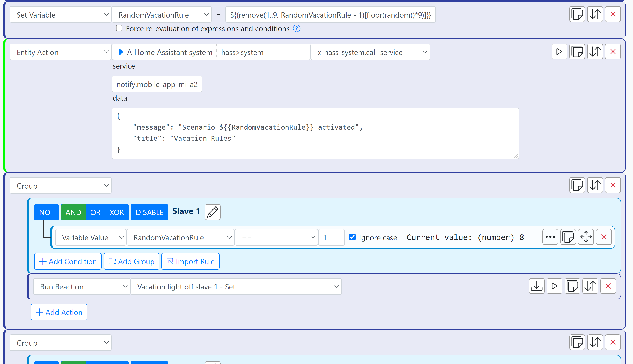
Task: Disable the Slave 1 condition group
Action: [149, 212]
